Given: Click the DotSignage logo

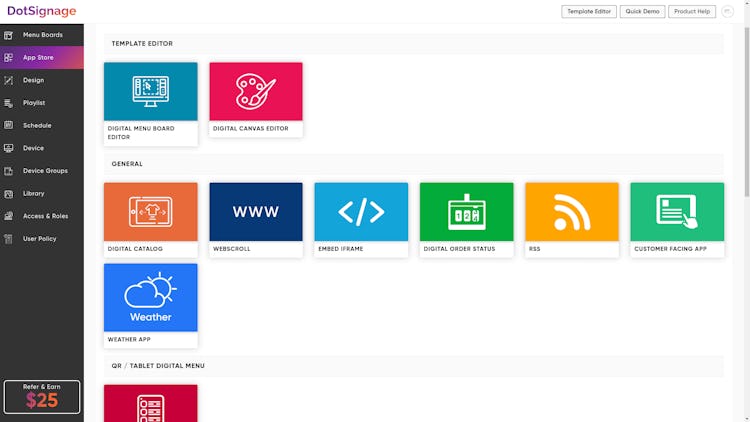Looking at the screenshot, I should 42,11.
